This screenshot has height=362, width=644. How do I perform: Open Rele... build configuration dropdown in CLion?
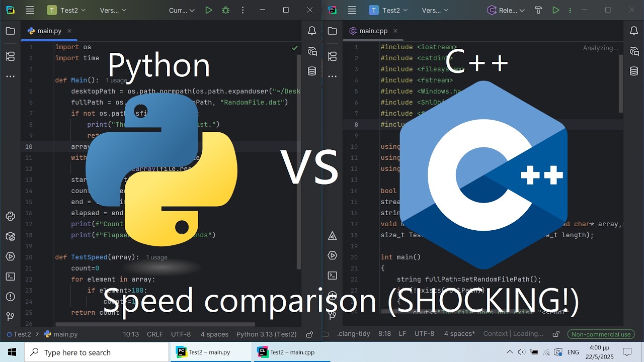[506, 10]
